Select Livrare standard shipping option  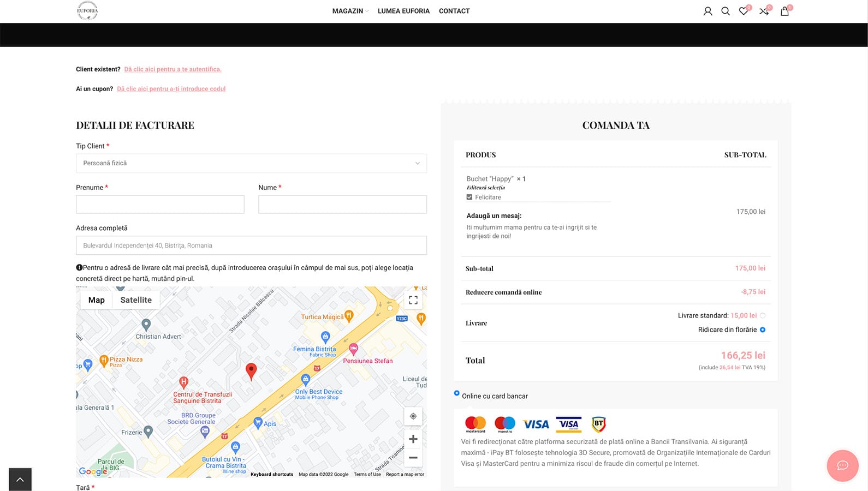coord(763,315)
